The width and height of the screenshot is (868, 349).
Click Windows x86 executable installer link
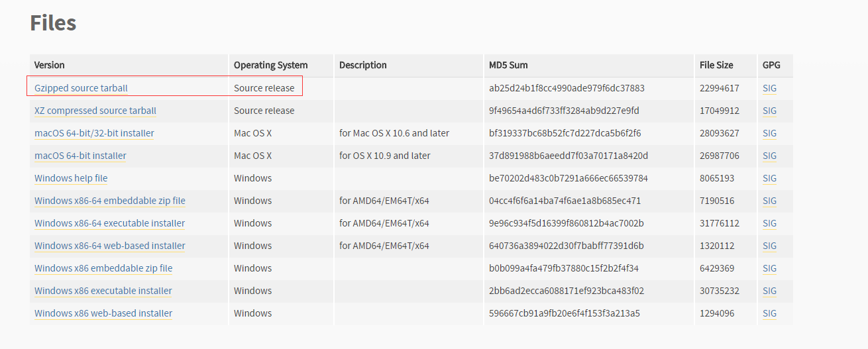point(103,291)
